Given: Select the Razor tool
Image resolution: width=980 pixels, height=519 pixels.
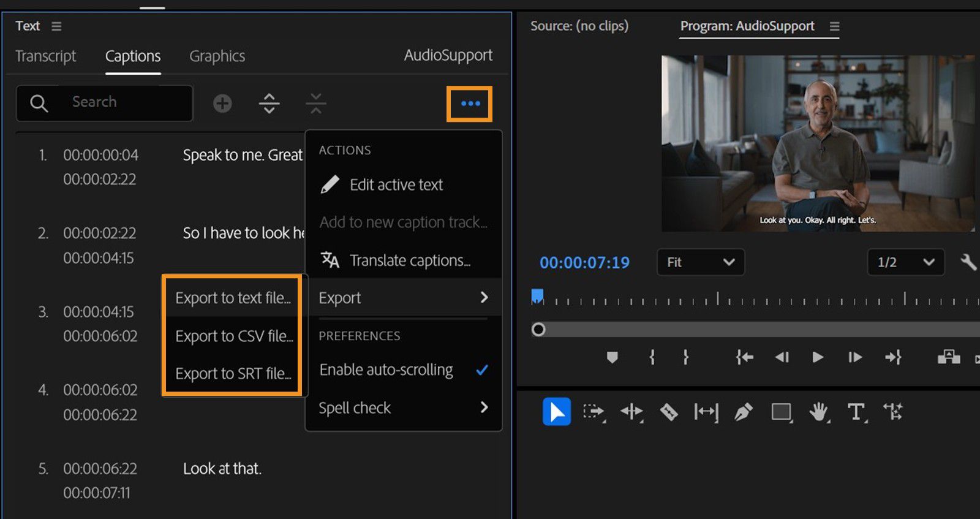Looking at the screenshot, I should pos(668,412).
